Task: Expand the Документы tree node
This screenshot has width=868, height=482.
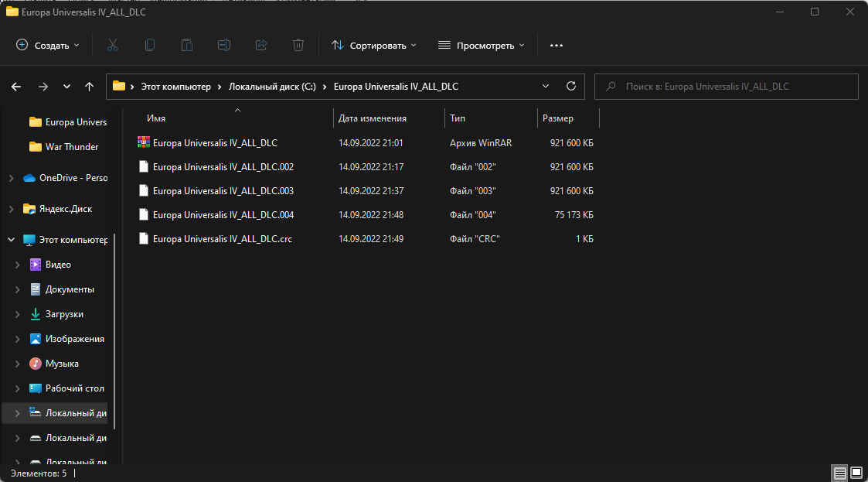Action: (x=17, y=289)
